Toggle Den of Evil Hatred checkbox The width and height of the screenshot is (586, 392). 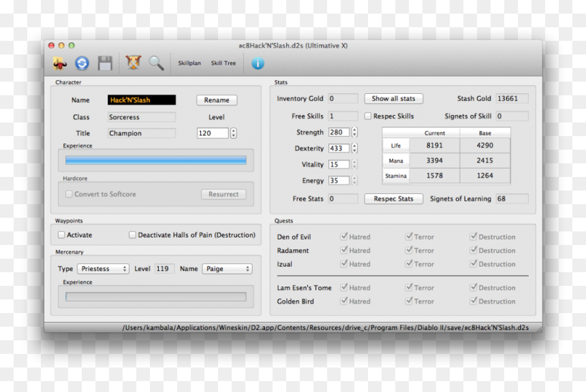pyautogui.click(x=344, y=236)
